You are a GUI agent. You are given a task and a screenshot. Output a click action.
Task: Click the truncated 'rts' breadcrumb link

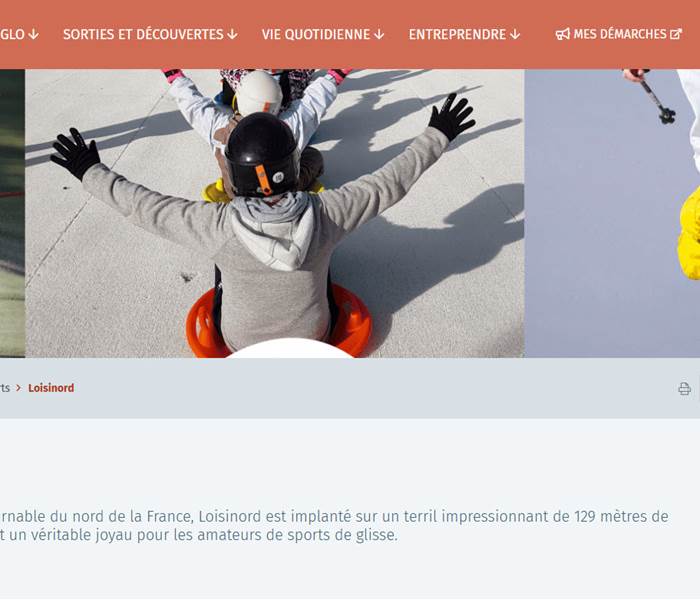(5, 388)
